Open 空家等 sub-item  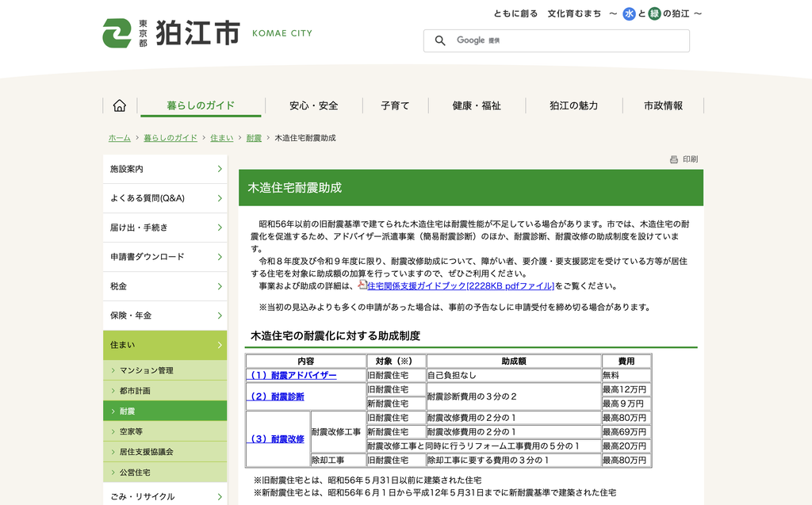(165, 431)
